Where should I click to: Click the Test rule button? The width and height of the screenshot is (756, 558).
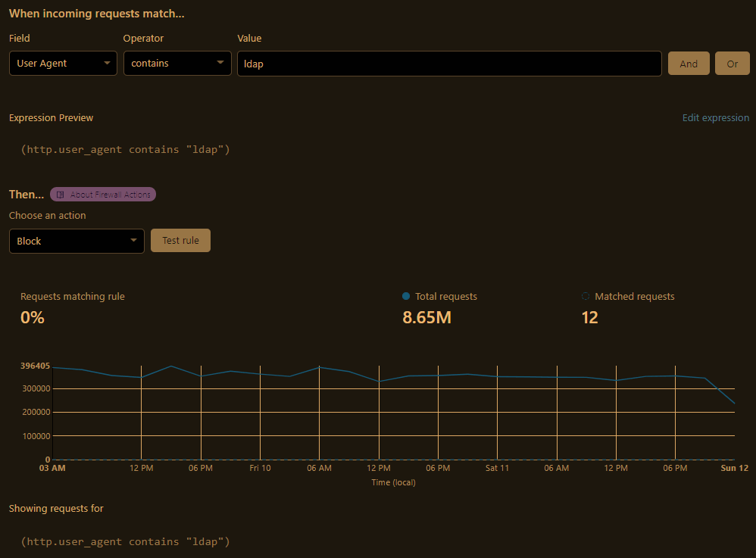pos(180,241)
